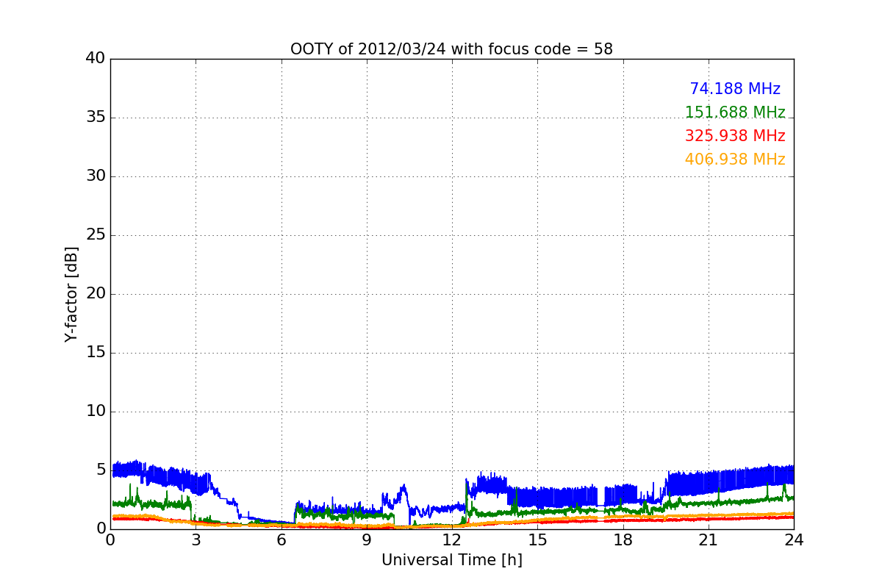Click the x-axis tick label 21

[x=709, y=540]
